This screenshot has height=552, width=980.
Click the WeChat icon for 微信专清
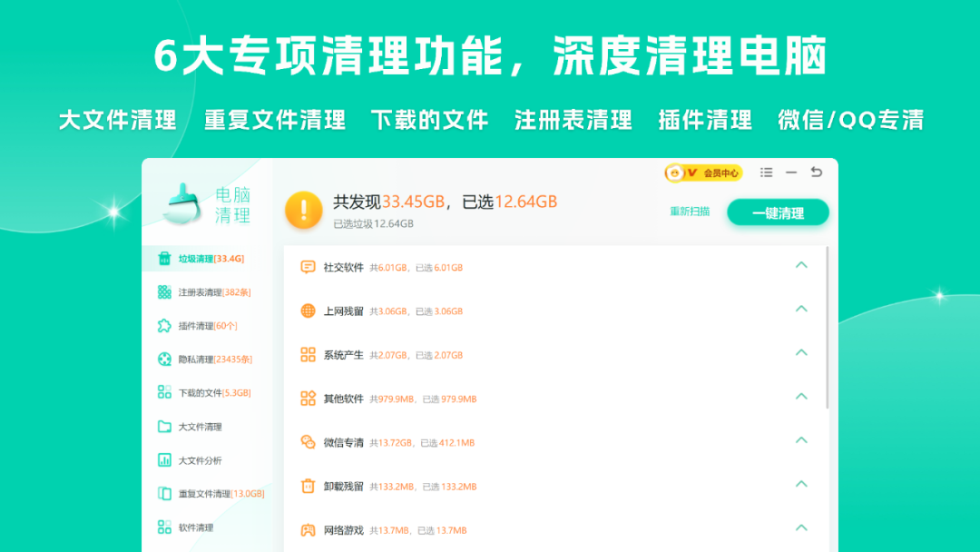pos(308,442)
